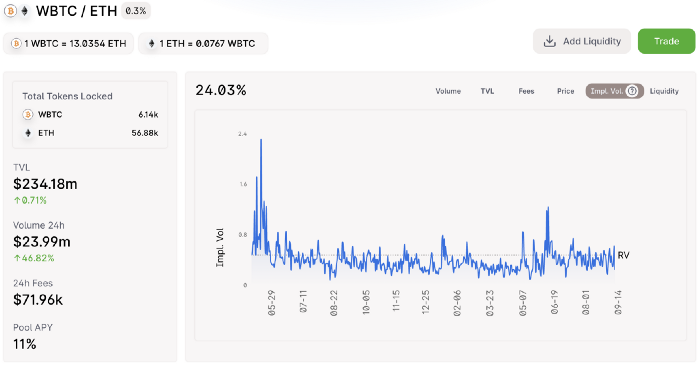Select the Impl. Vol. chart tab
This screenshot has height=365, width=700.
tap(615, 91)
